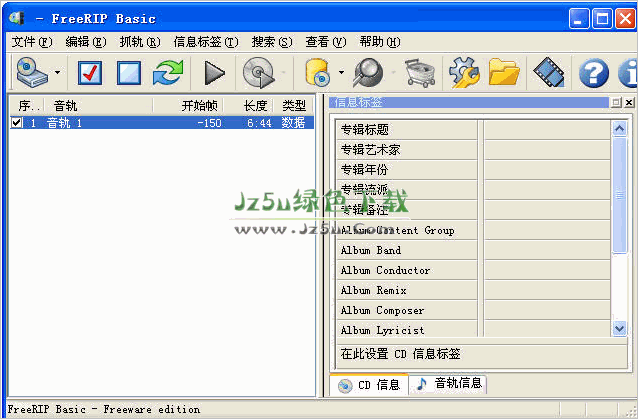Click scroll up arrow in tag list
The width and height of the screenshot is (638, 419).
coord(619,129)
